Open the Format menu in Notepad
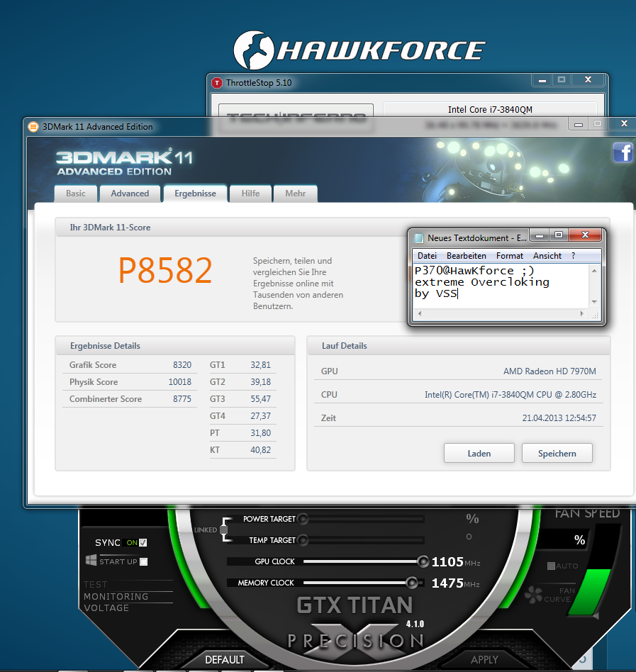This screenshot has height=672, width=636. click(509, 256)
